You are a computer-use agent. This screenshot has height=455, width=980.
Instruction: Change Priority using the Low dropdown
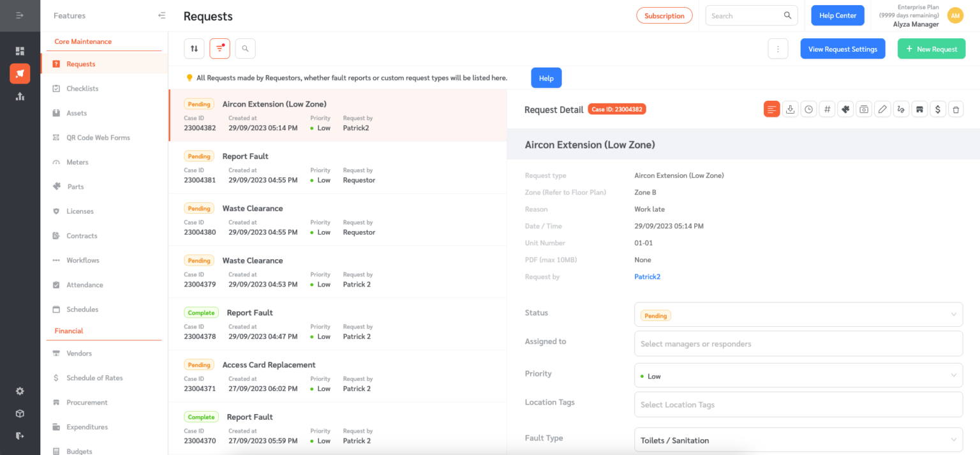point(798,375)
